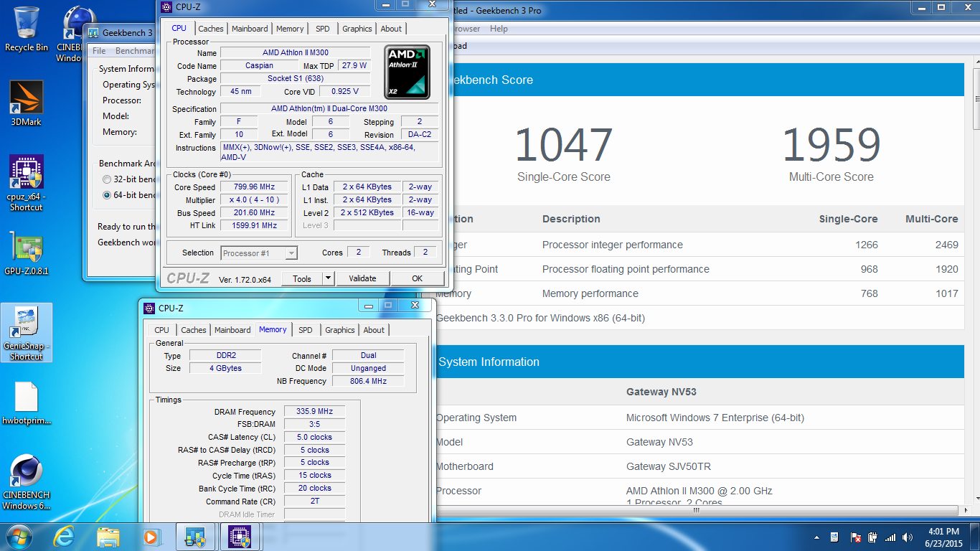Open the network signal bars tray icon
The width and height of the screenshot is (980, 551).
click(890, 537)
